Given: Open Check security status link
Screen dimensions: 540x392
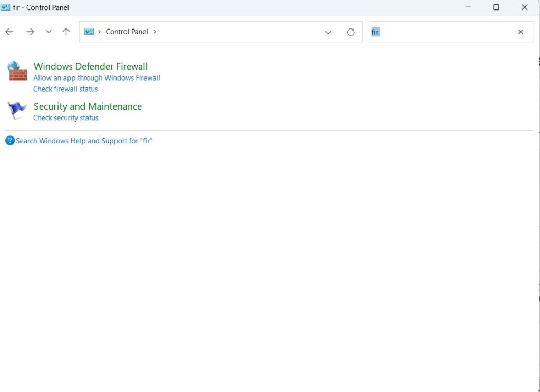Looking at the screenshot, I should (65, 118).
